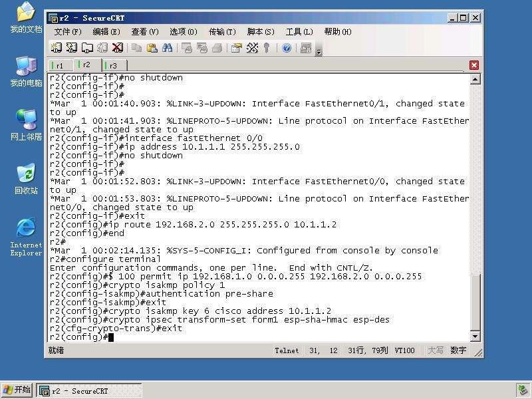The height and width of the screenshot is (399, 532).
Task: Click the Public Key assistant key icon
Action: coord(267,48)
